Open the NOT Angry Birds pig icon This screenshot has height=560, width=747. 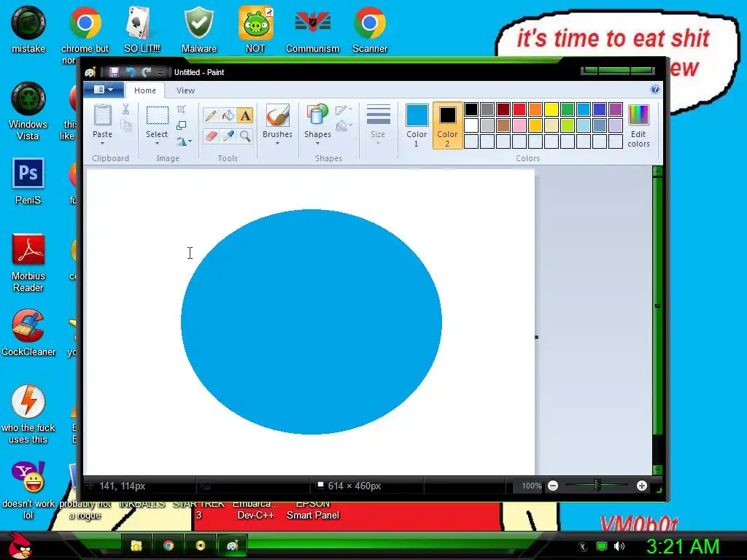[x=256, y=29]
